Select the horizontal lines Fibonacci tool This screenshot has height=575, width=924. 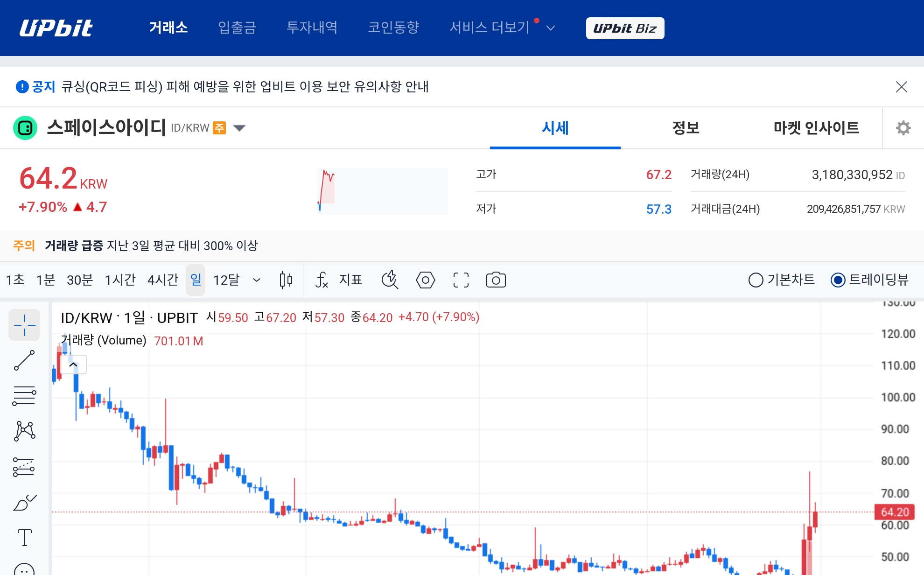click(x=24, y=396)
